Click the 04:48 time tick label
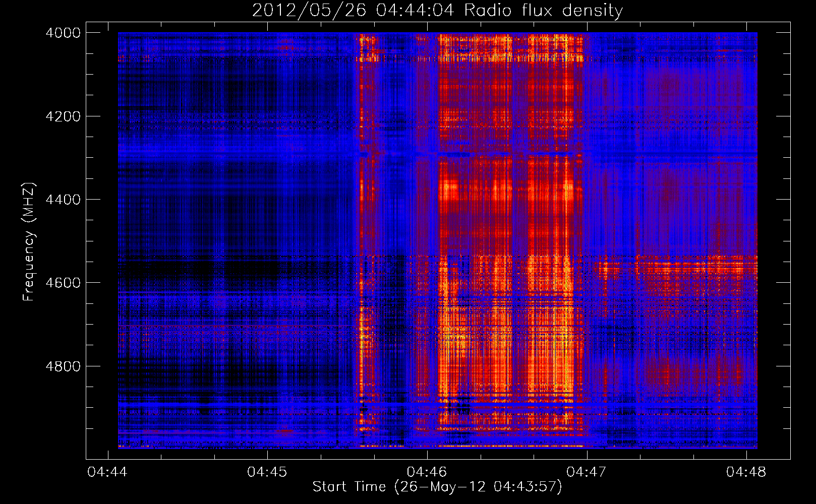 [746, 472]
